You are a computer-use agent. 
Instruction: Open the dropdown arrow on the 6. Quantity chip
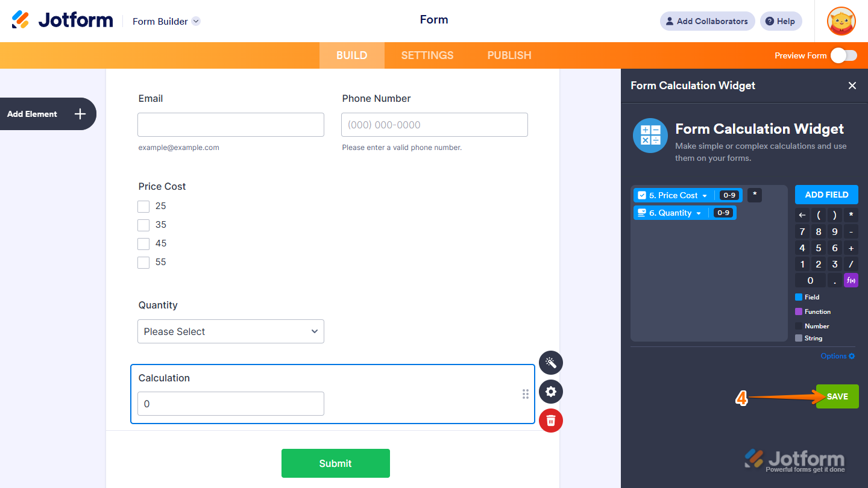(x=698, y=212)
